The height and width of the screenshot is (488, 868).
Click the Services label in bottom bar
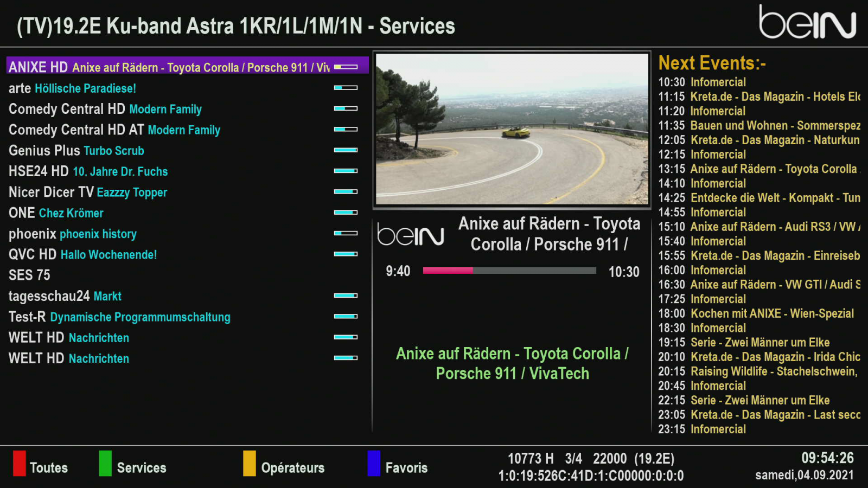point(142,467)
